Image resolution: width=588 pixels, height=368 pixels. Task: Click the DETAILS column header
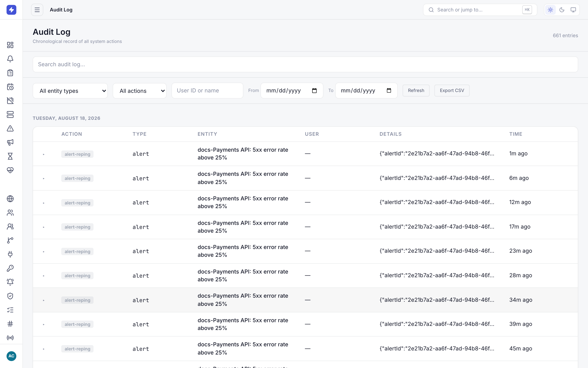pos(390,134)
